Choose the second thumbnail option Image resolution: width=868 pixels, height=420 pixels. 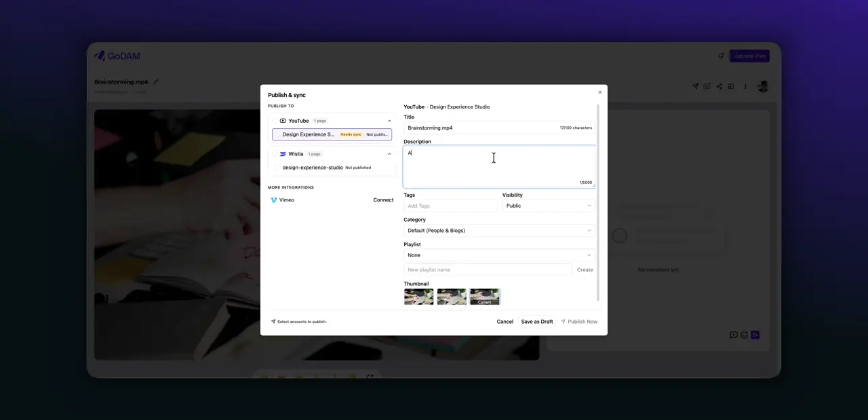click(x=452, y=297)
